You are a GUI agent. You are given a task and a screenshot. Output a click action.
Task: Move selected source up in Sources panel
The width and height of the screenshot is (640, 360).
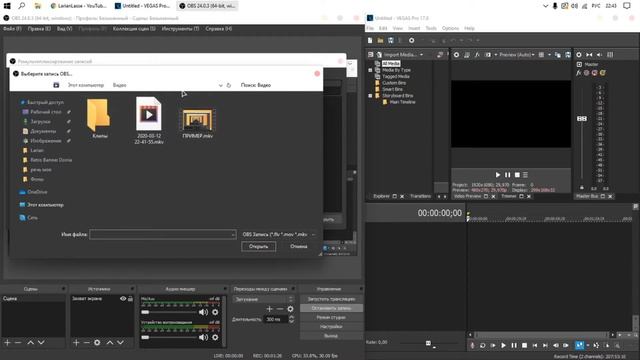[110, 342]
